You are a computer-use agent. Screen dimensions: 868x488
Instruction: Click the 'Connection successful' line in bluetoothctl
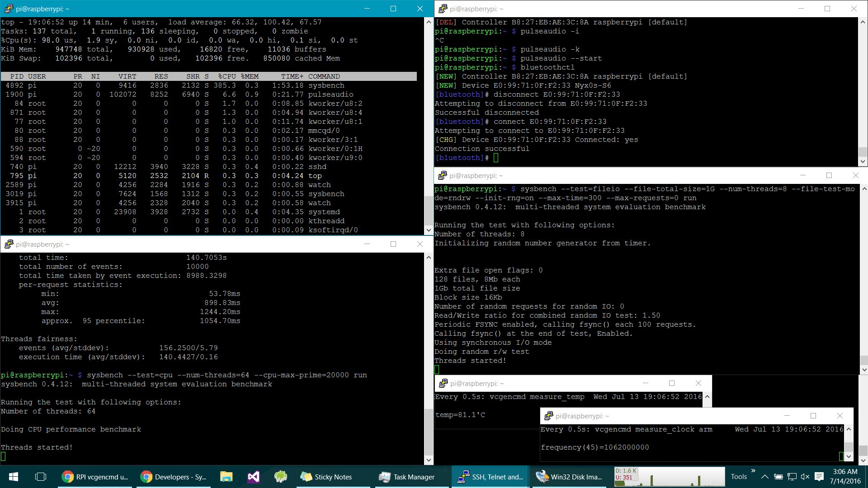pos(482,149)
